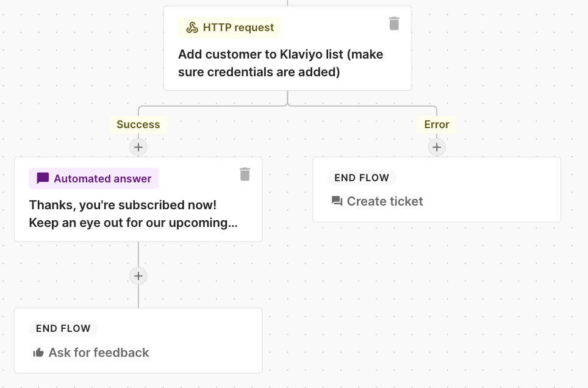Select the Success branch label
This screenshot has height=388, width=588.
coord(138,124)
